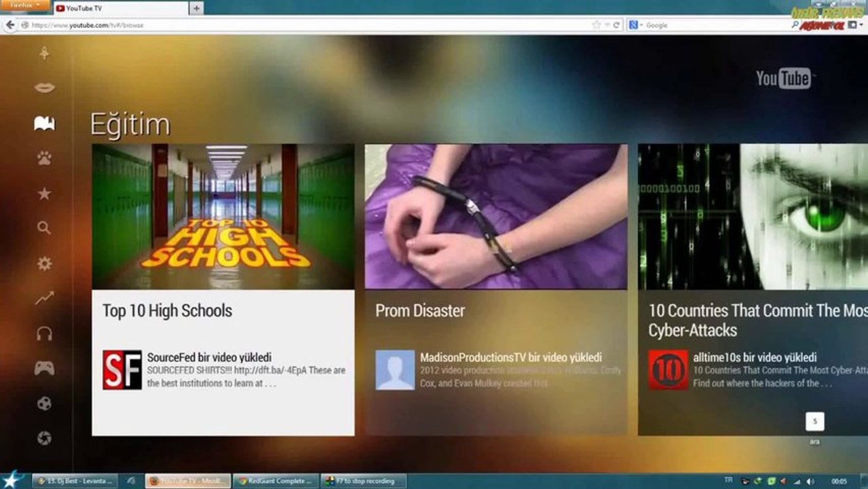Select the Eğitim open-book sidebar icon
This screenshot has height=489, width=868.
click(44, 123)
